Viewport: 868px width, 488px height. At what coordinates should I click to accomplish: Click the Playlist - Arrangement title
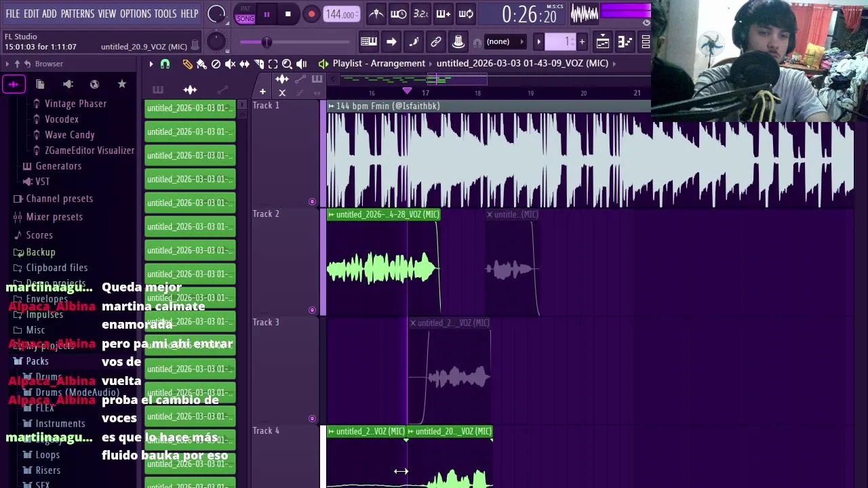[379, 64]
